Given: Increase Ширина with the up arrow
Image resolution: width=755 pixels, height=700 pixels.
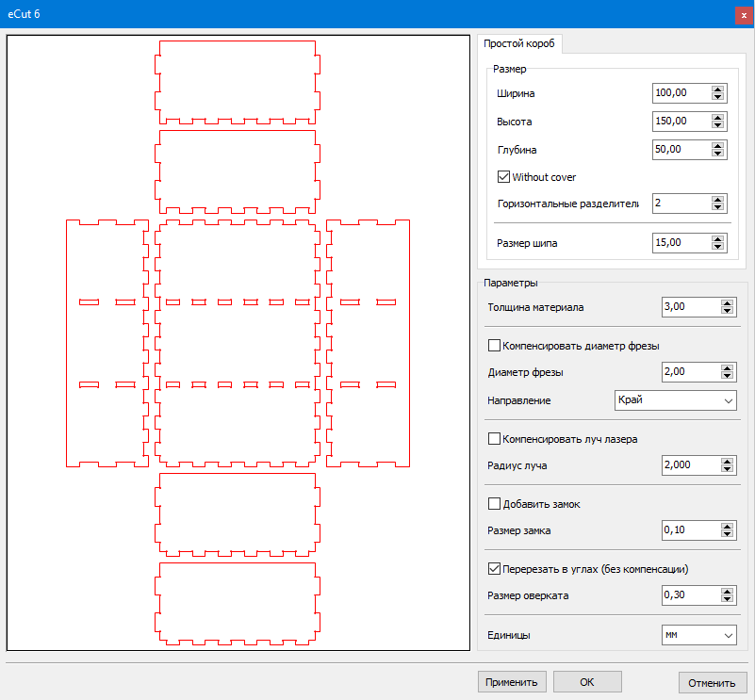Looking at the screenshot, I should tap(718, 90).
